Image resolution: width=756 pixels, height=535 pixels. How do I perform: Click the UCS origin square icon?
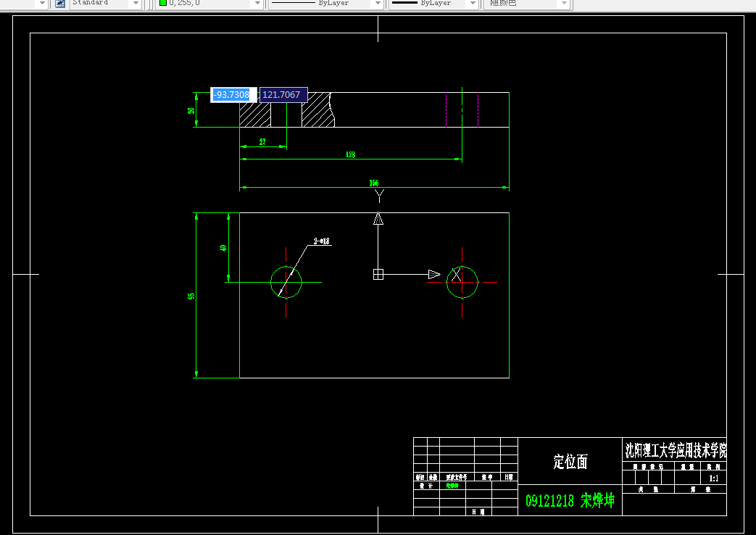pos(378,275)
